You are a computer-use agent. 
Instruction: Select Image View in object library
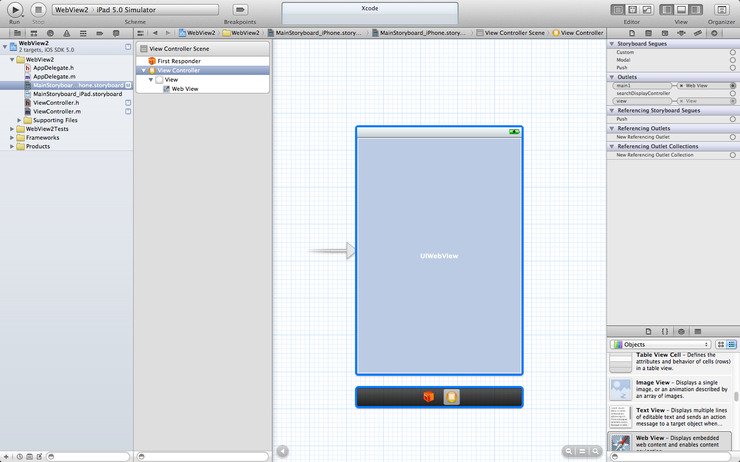point(670,389)
